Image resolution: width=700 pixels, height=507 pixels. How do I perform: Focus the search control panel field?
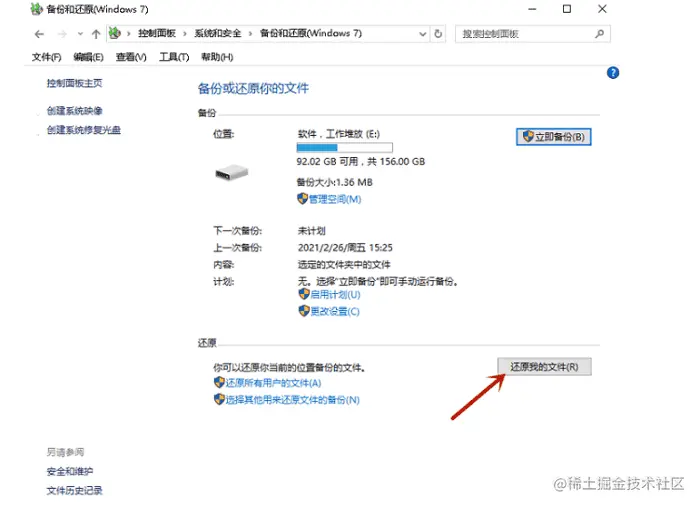click(x=533, y=34)
